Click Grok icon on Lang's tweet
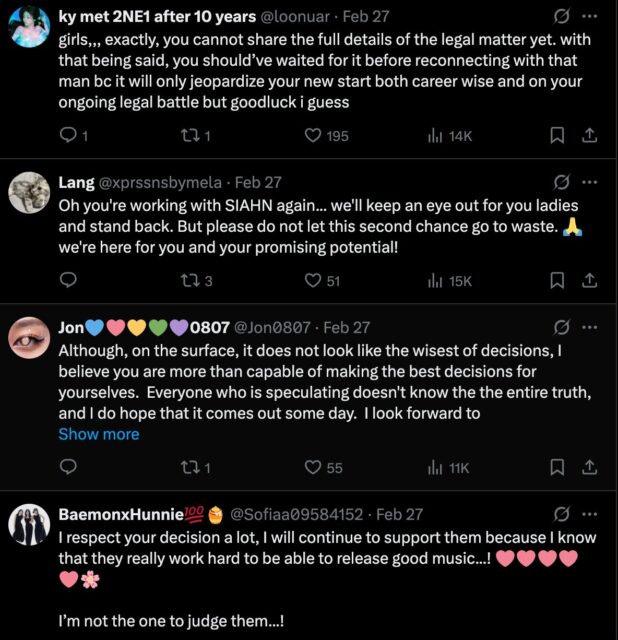 (562, 182)
